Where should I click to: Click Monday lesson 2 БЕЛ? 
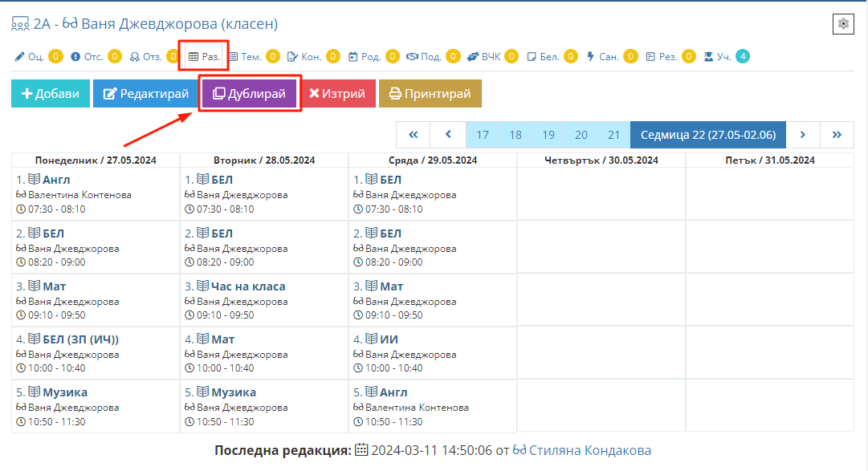(53, 233)
